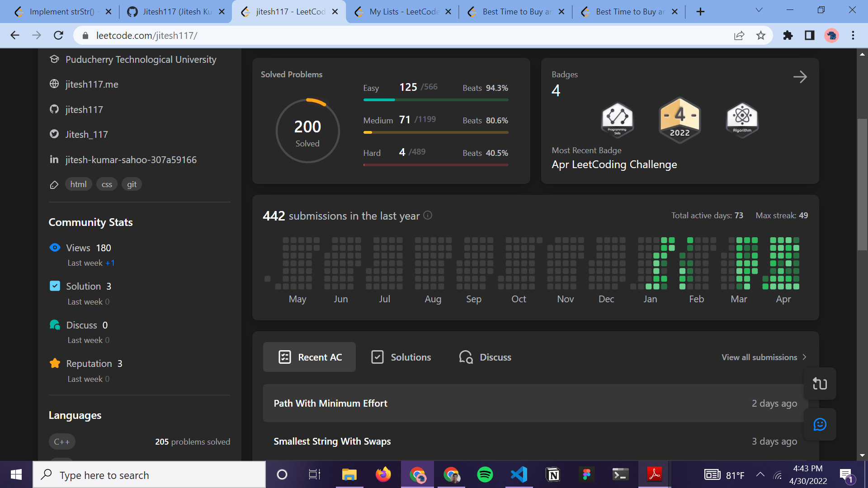
Task: Click the Apr LeetCoding Challenge 2022 badge
Action: 679,120
